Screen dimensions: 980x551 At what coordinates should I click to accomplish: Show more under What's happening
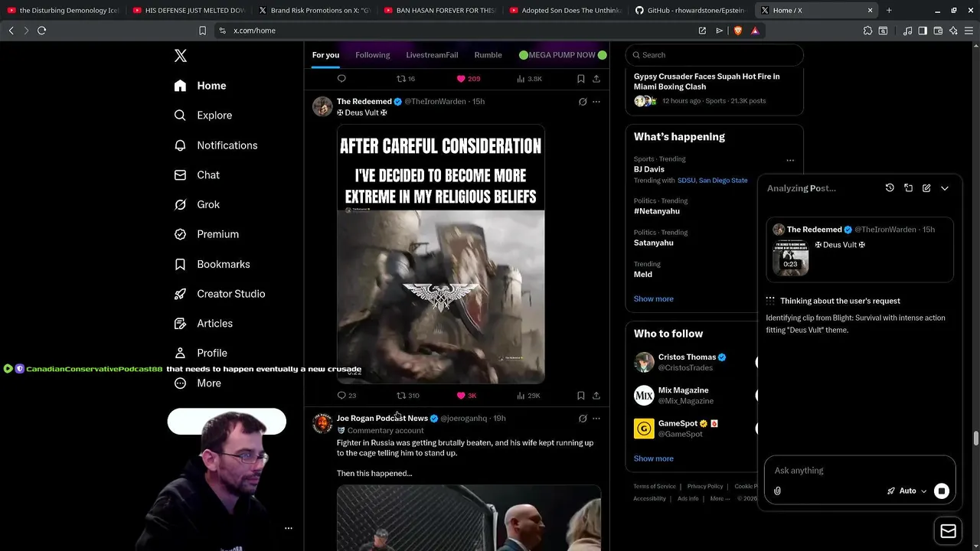654,299
